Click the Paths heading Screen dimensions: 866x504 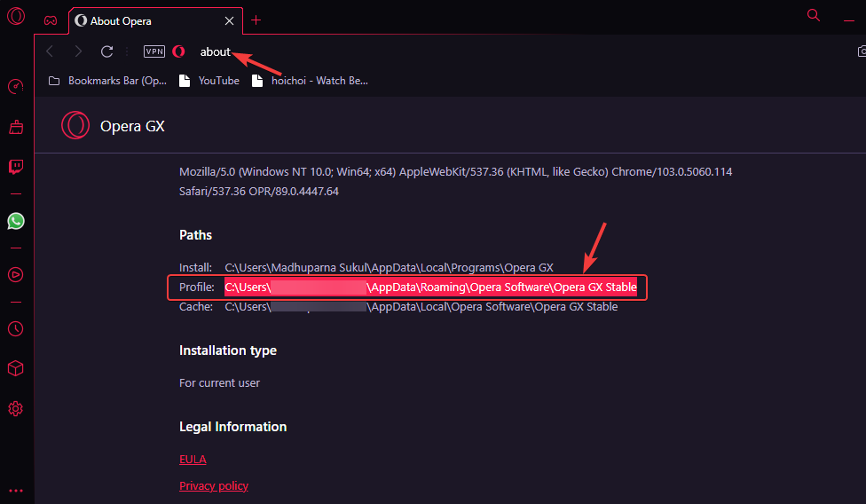[x=195, y=235]
